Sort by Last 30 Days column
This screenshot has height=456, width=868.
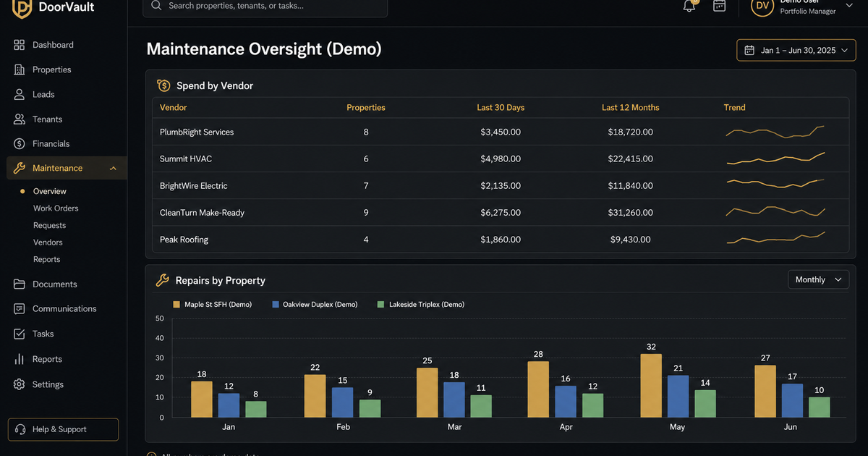tap(501, 107)
